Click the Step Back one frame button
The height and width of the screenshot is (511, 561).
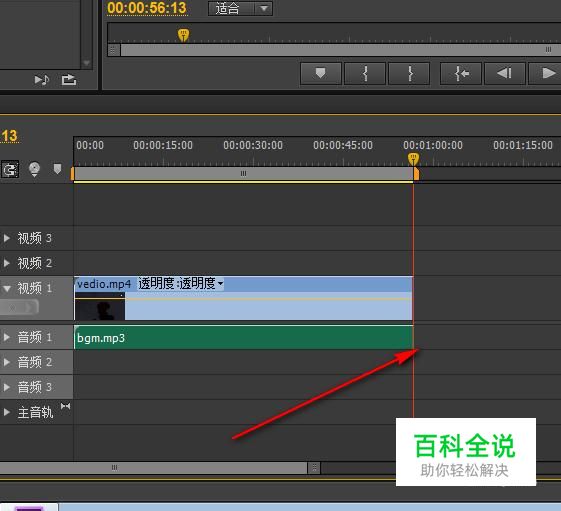tap(505, 73)
